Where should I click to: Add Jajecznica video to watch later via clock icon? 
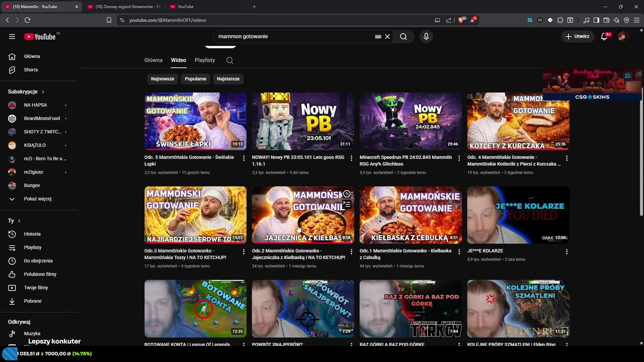pos(347,194)
